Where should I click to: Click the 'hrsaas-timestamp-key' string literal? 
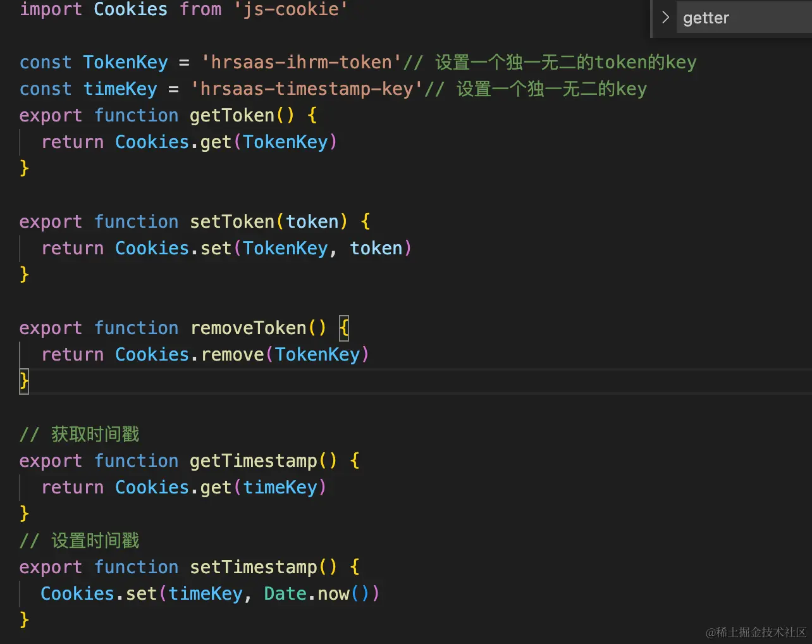pos(307,89)
